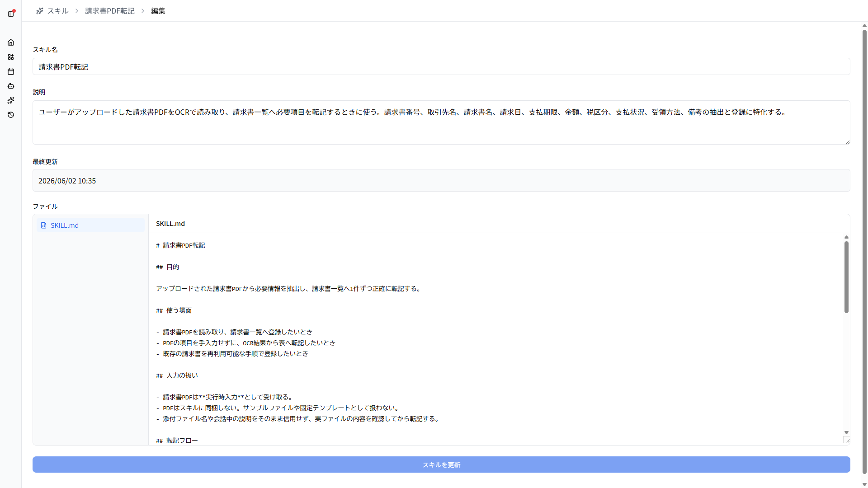This screenshot has width=868, height=488.
Task: Click the '# 請求書PDF転記' heading line
Action: 180,245
